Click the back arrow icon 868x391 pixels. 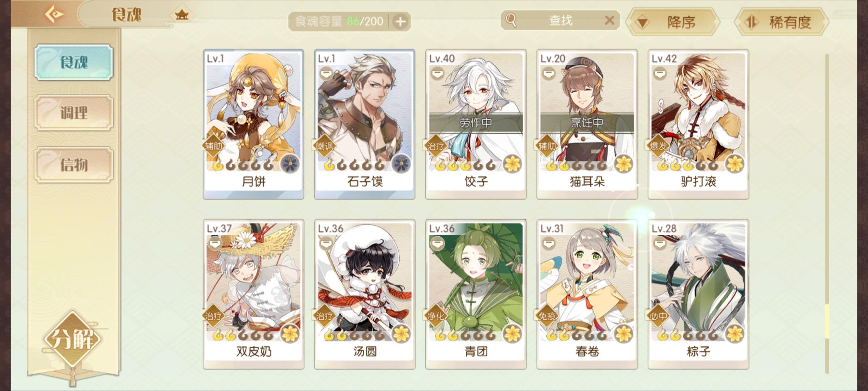(x=54, y=14)
